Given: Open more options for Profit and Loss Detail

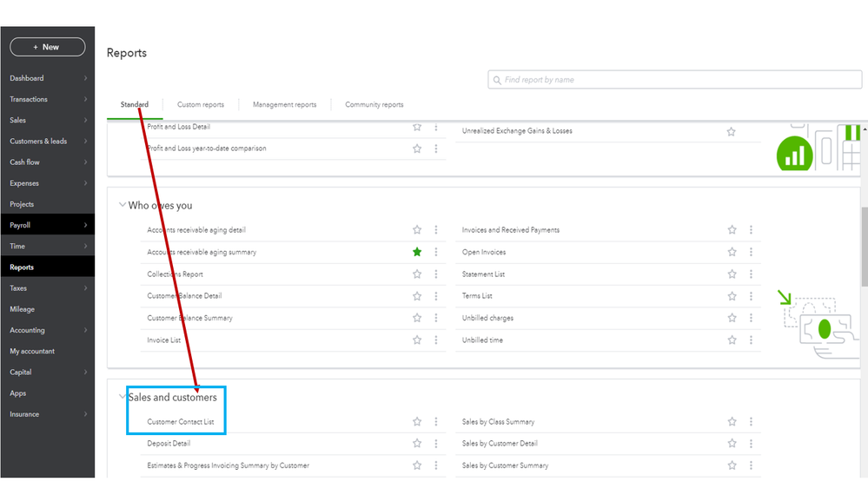Looking at the screenshot, I should click(436, 127).
